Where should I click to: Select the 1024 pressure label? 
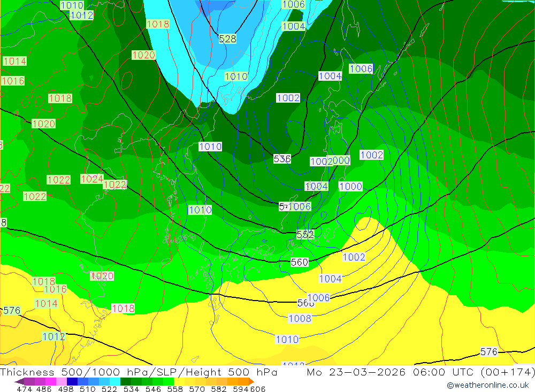(x=92, y=179)
